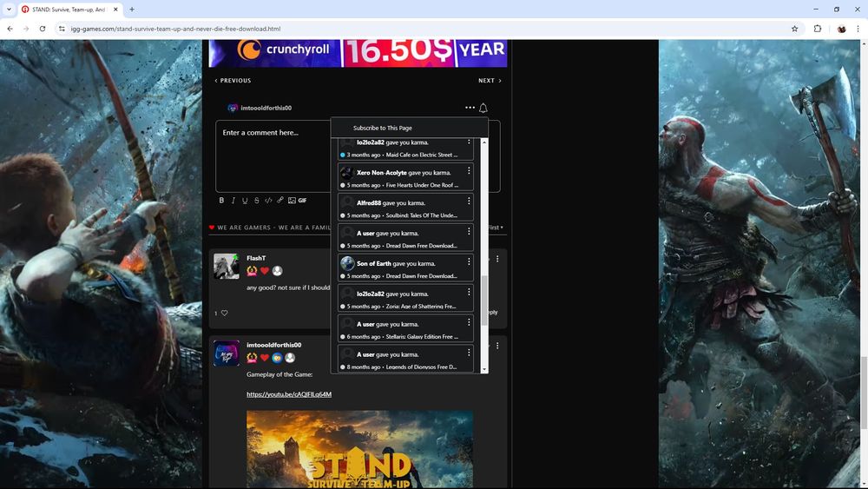868x489 pixels.
Task: Click the notifications list scrollbar thumb
Action: point(484,301)
